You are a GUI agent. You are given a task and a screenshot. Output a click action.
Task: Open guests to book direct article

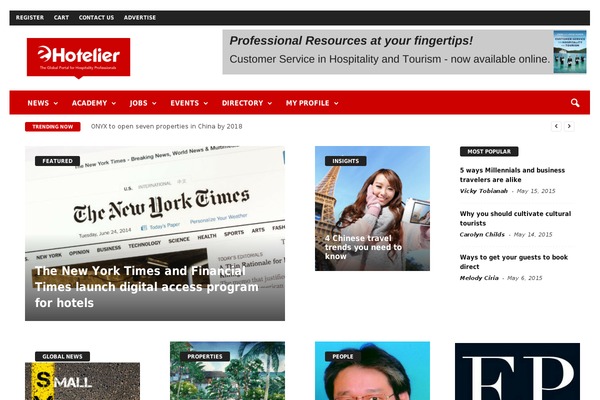(x=514, y=262)
